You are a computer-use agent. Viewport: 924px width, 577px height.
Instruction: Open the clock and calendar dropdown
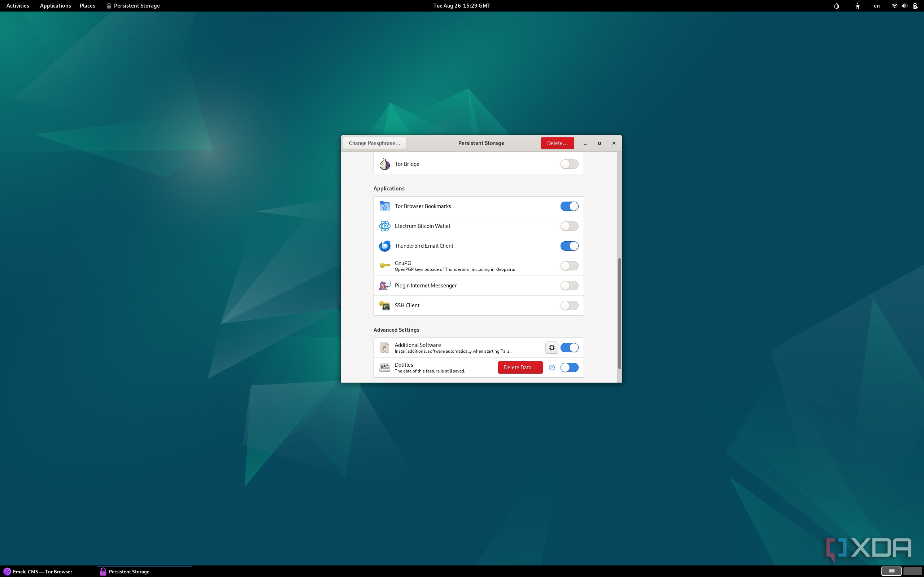tap(461, 6)
